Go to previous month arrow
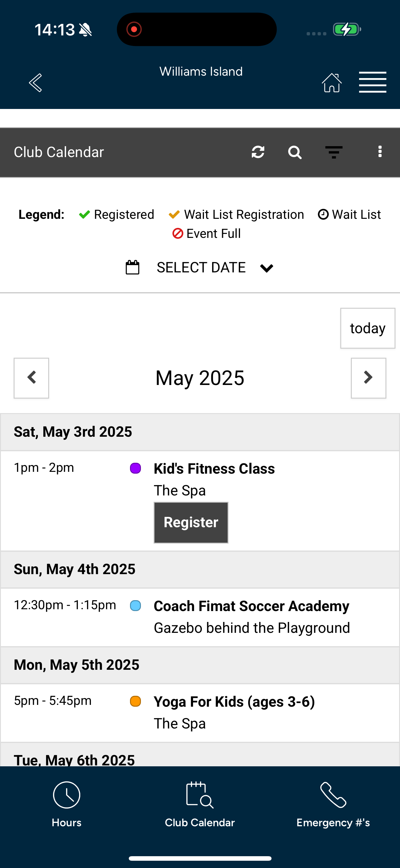The image size is (400, 868). (32, 378)
